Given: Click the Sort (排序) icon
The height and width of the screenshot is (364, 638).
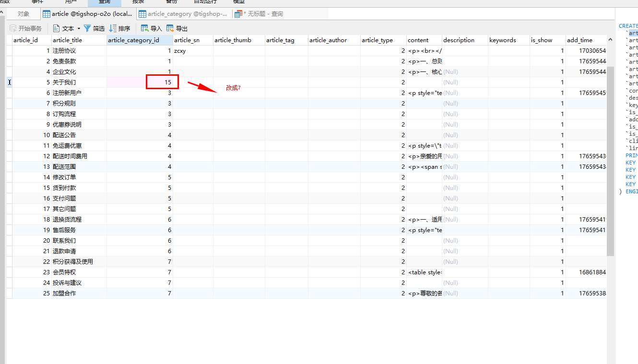Looking at the screenshot, I should click(113, 29).
